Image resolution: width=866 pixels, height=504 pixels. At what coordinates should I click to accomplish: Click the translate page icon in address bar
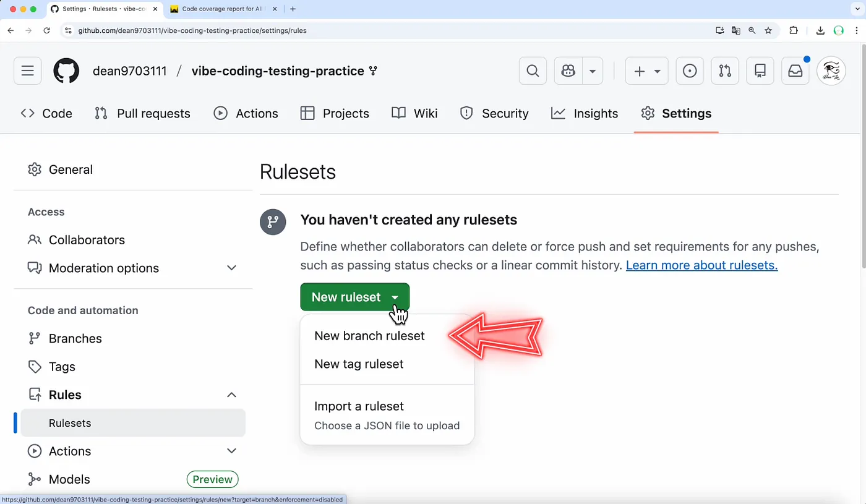736,30
